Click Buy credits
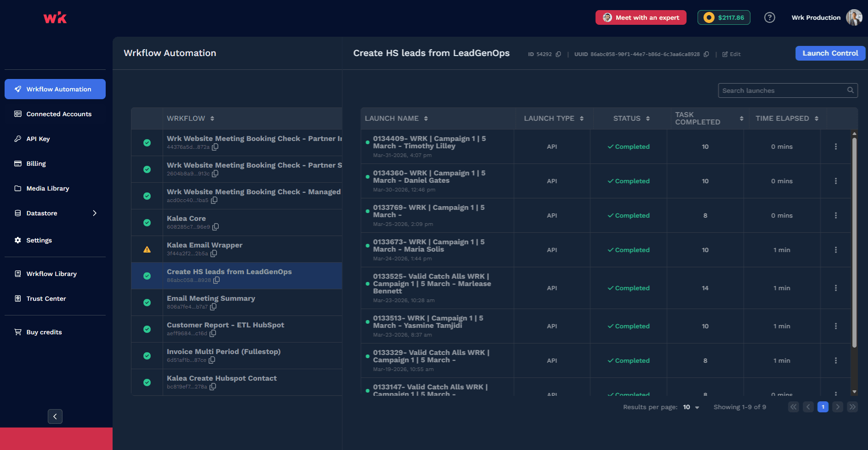 coord(55,332)
